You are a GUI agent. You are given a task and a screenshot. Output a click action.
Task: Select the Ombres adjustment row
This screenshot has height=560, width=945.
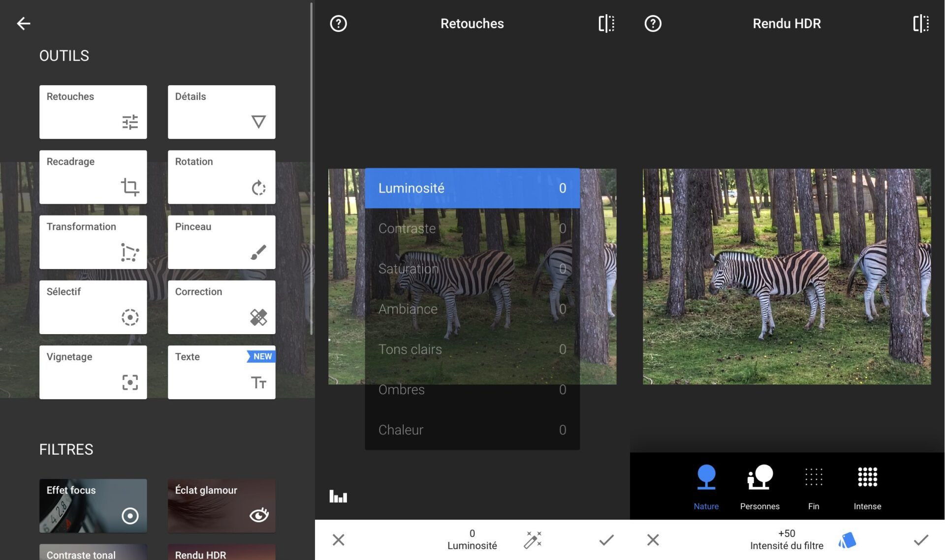pyautogui.click(x=472, y=390)
